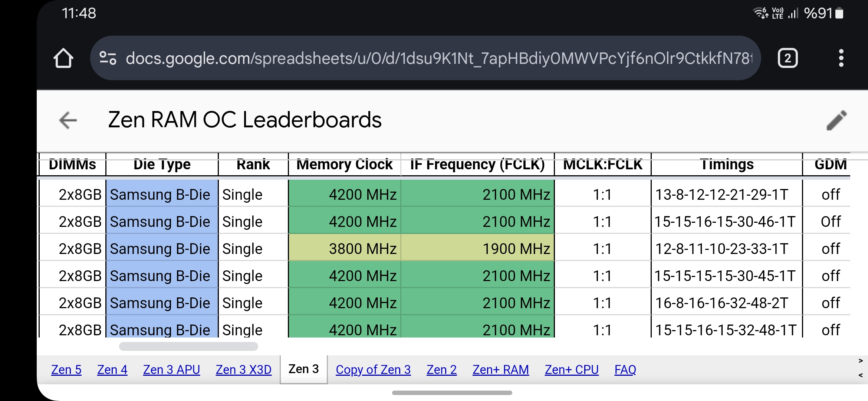Open the tab switcher showing 2 tabs
Viewport: 868px width, 401px height.
pos(788,58)
